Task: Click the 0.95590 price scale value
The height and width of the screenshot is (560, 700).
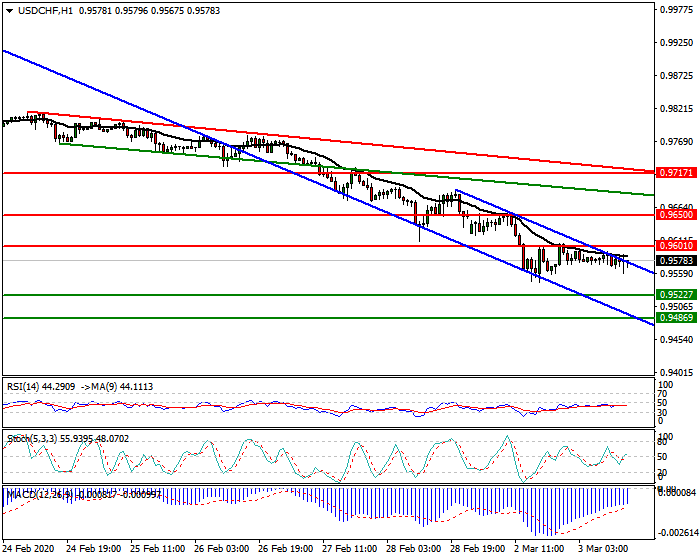Action: pyautogui.click(x=677, y=274)
